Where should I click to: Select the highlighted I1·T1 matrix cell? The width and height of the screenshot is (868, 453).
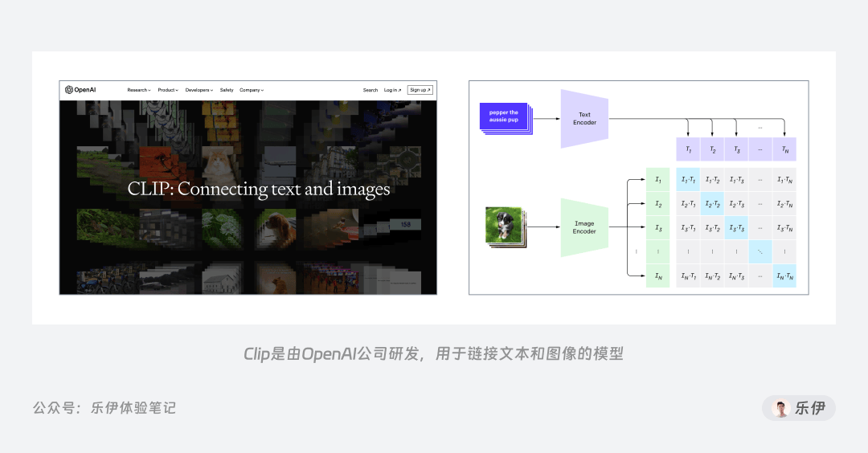pos(688,180)
